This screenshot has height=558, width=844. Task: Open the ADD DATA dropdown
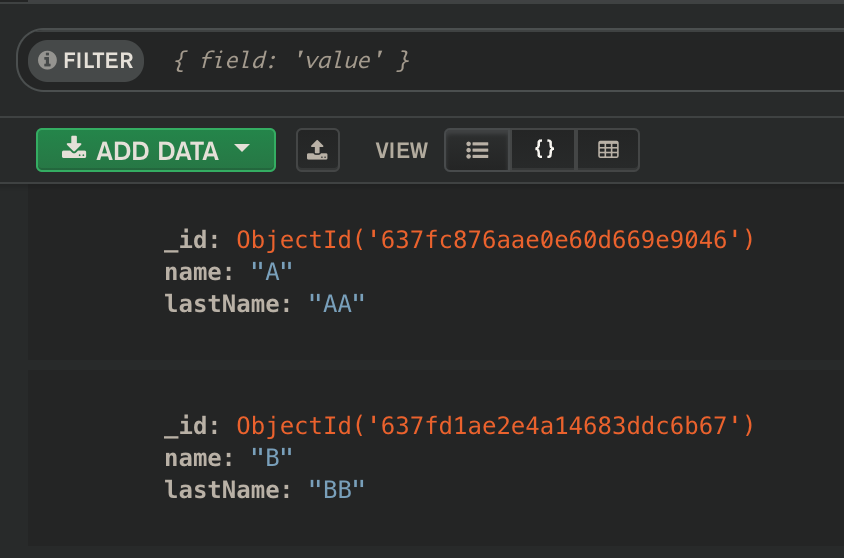click(156, 150)
